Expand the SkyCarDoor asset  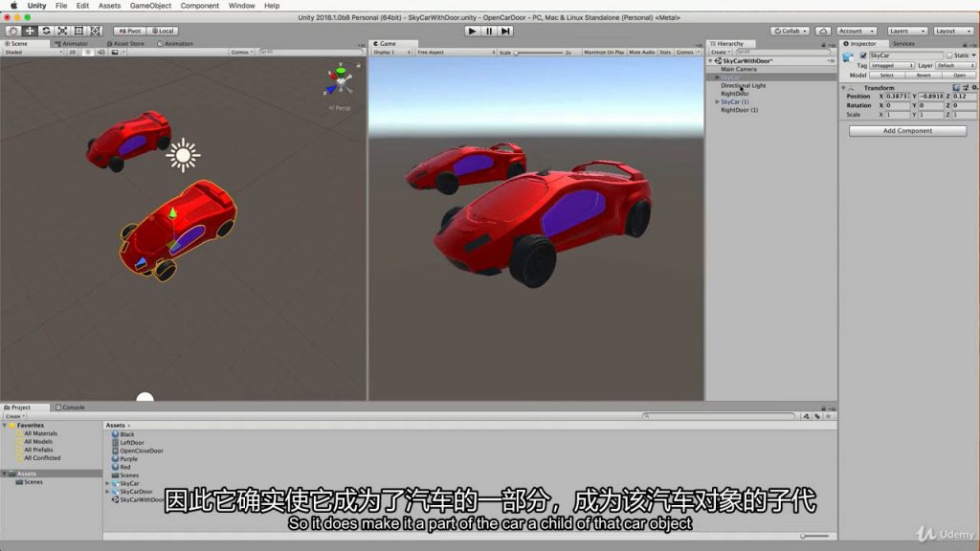coord(107,492)
